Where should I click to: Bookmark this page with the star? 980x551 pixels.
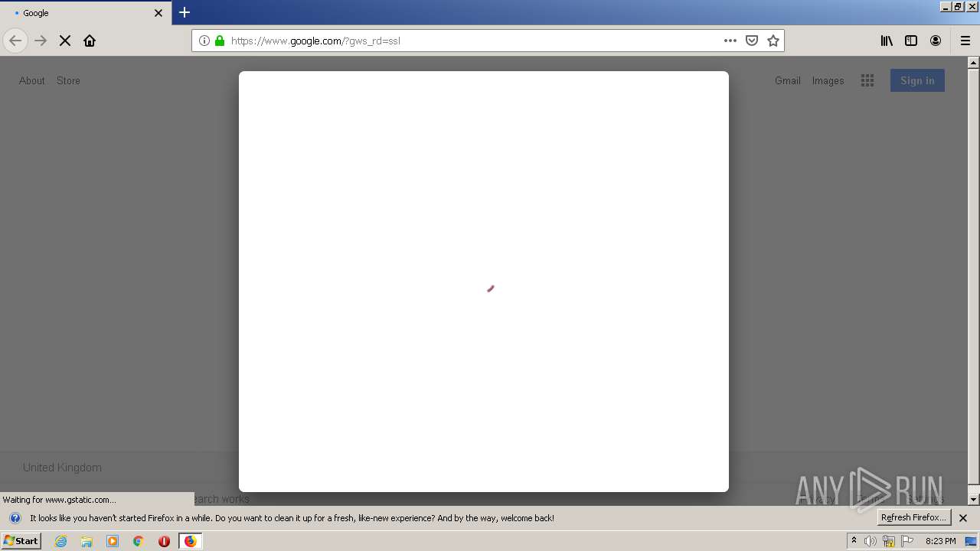click(x=773, y=41)
